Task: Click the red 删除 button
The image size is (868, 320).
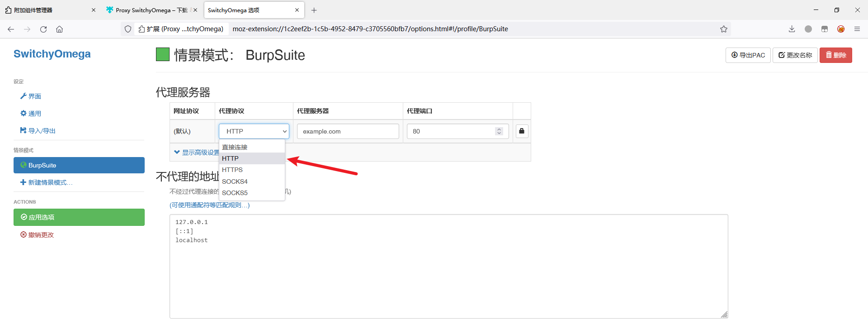Action: [836, 55]
